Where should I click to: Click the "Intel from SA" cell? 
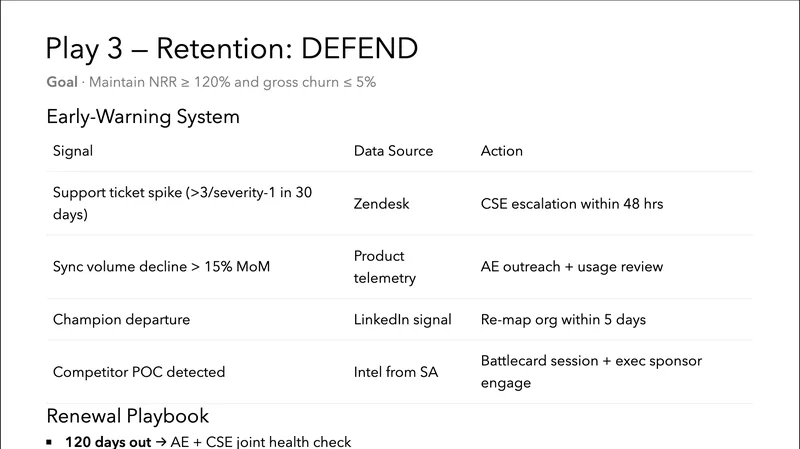[395, 372]
